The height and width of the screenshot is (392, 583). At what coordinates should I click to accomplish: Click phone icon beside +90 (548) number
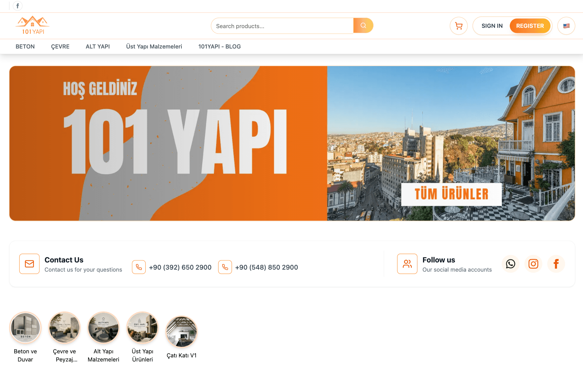tap(225, 267)
